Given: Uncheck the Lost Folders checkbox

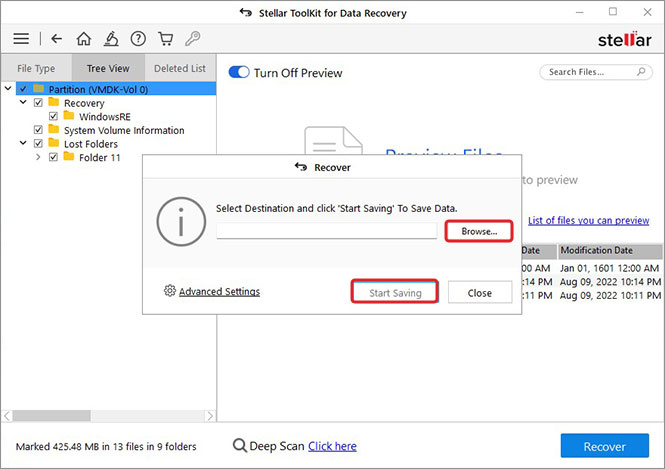Looking at the screenshot, I should pyautogui.click(x=38, y=143).
